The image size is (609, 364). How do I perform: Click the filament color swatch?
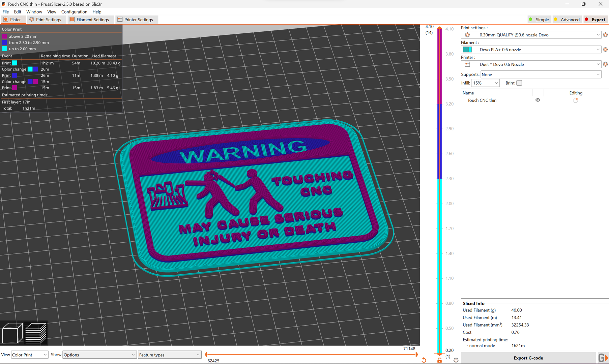tap(467, 50)
